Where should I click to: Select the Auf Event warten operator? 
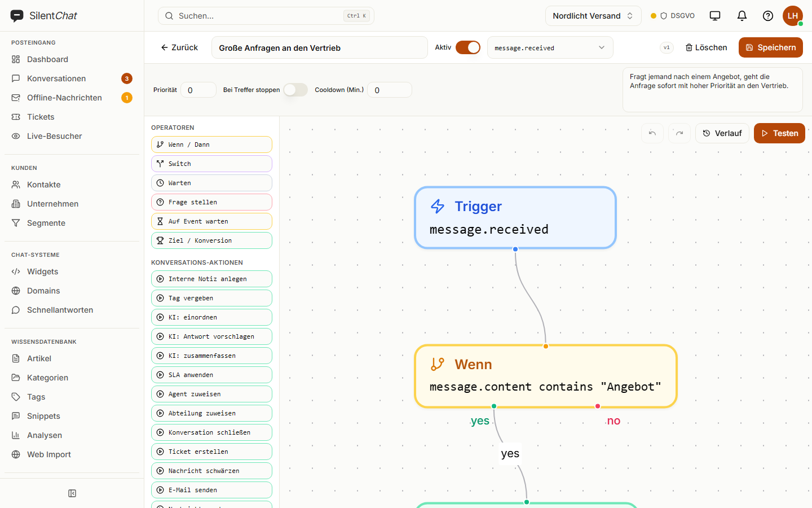(211, 221)
